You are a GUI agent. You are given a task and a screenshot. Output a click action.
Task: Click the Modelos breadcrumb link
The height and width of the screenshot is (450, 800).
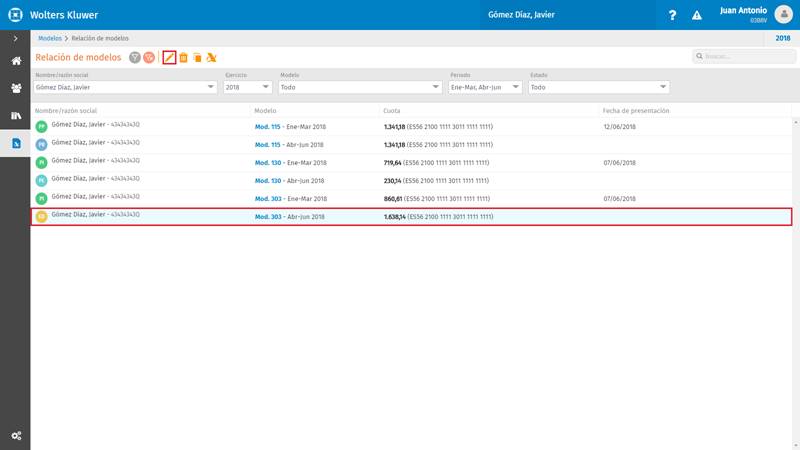coord(49,38)
